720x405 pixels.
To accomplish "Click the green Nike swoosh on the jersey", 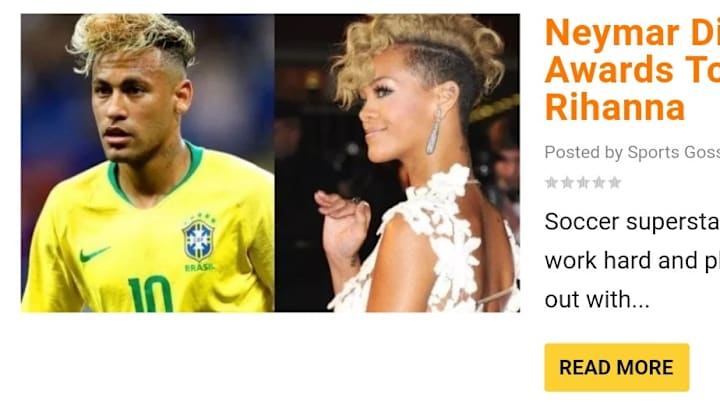I will click(95, 254).
